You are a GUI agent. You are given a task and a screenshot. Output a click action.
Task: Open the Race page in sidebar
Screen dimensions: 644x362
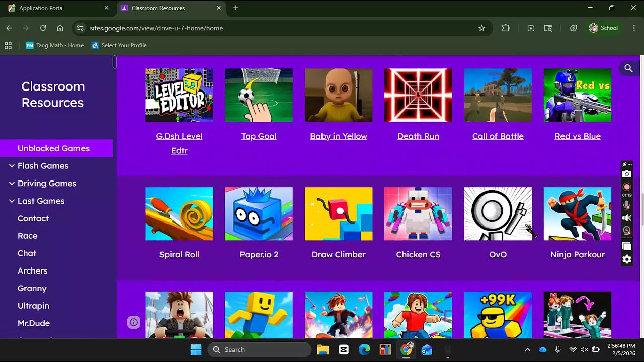pos(28,236)
